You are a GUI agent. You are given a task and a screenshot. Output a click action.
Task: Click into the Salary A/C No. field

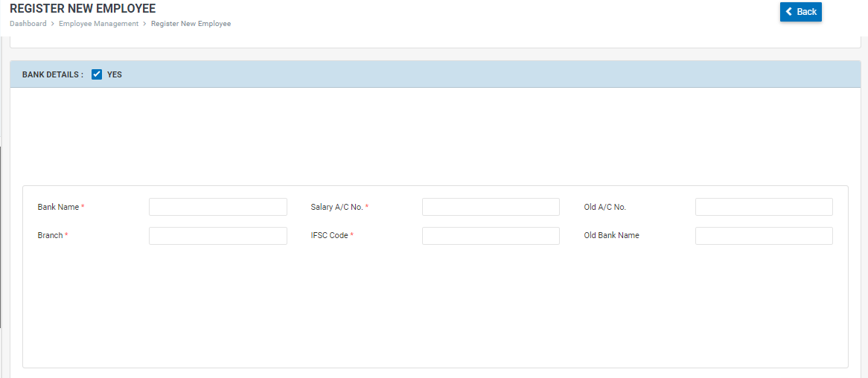(491, 207)
